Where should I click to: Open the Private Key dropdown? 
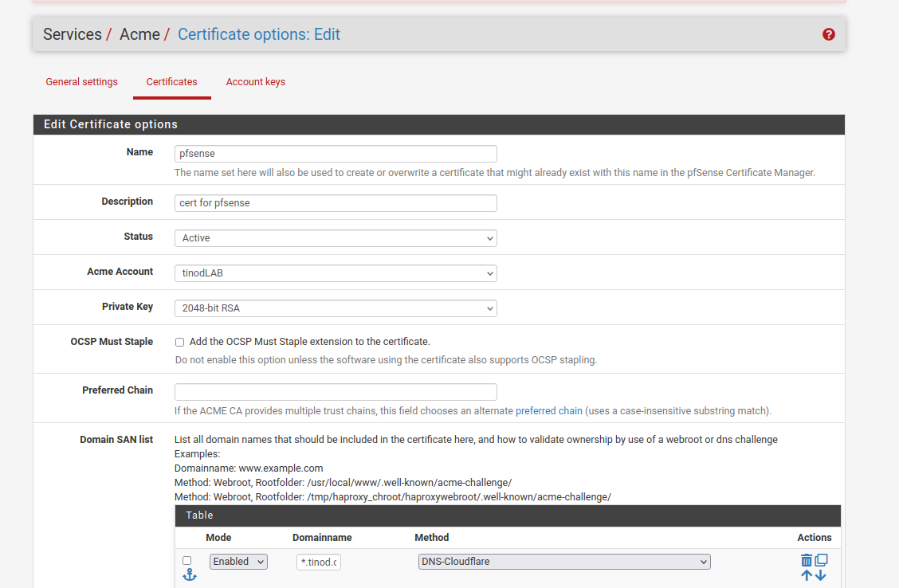coord(335,308)
